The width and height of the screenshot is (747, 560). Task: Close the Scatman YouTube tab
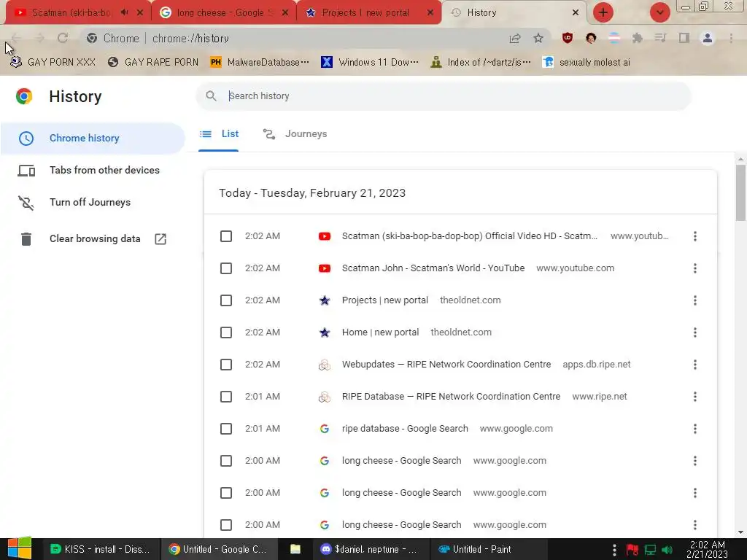140,12
